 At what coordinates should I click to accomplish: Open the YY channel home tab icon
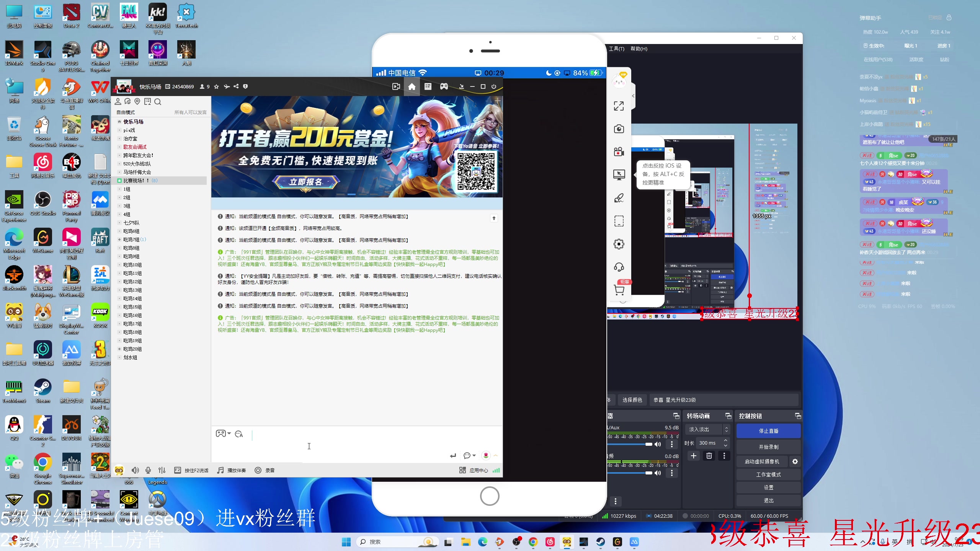point(412,87)
